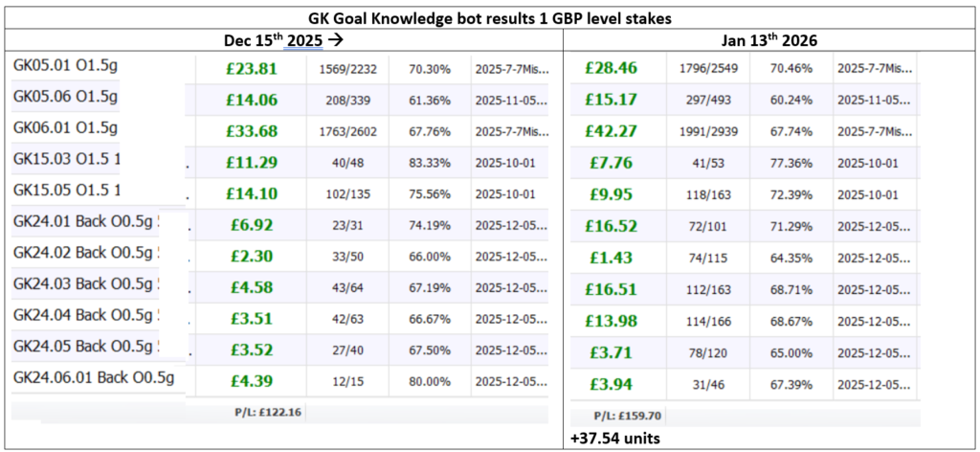Click the GK Goal Knowledge bot results title
Screen dimensions: 980x452
click(489, 17)
